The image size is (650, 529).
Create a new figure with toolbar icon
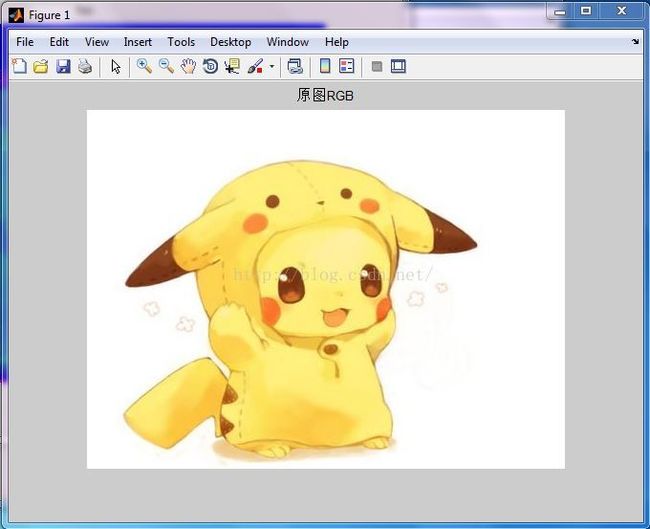coord(19,66)
